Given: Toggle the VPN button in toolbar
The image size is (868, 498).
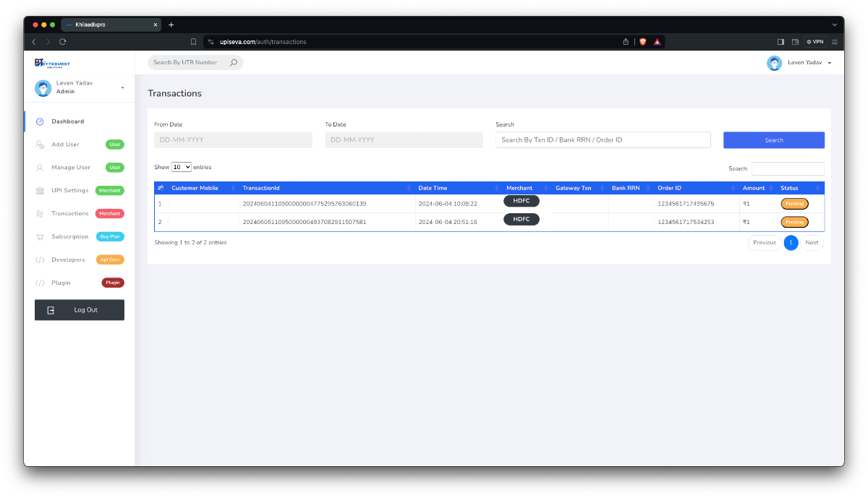Looking at the screenshot, I should (x=815, y=42).
